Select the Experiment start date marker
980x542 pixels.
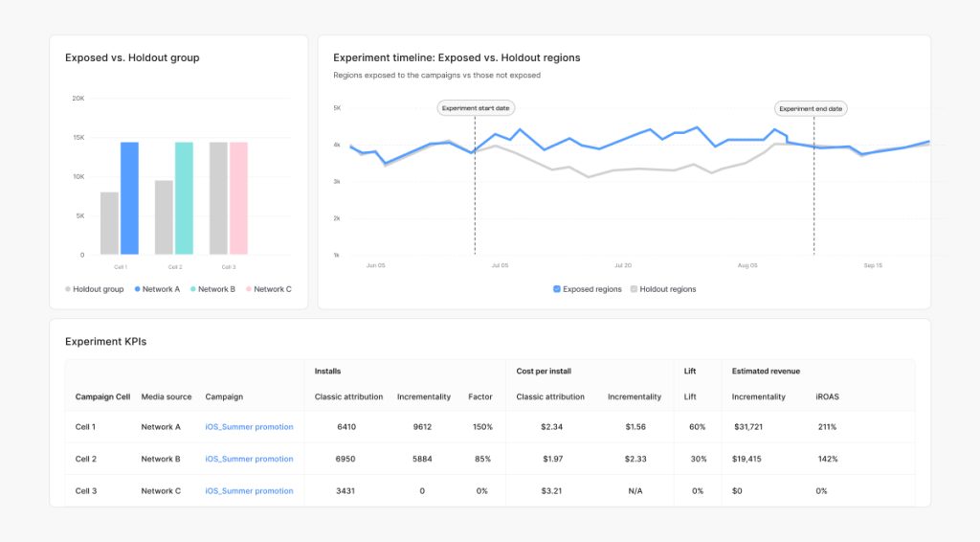tap(475, 109)
